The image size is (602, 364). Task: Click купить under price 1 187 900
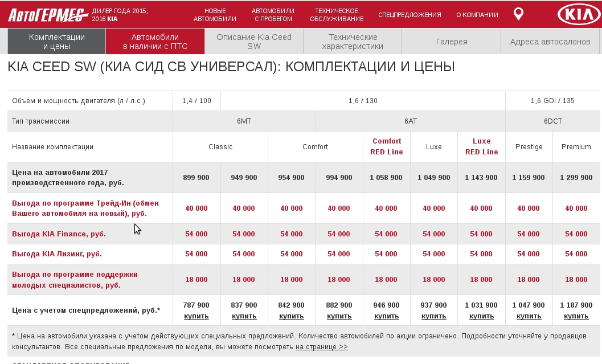pos(576,316)
